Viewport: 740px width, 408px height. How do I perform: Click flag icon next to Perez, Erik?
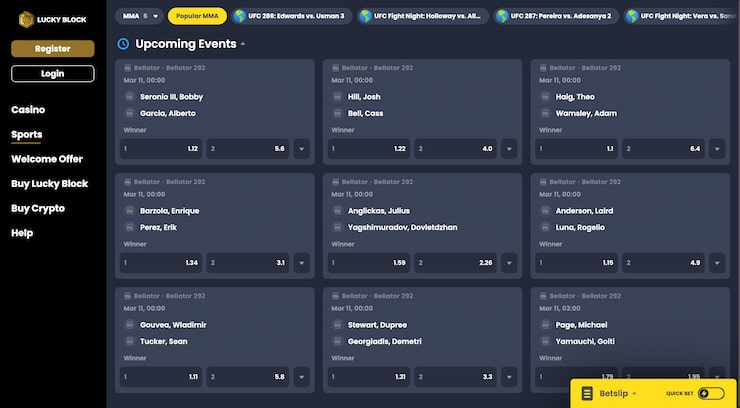tap(129, 227)
